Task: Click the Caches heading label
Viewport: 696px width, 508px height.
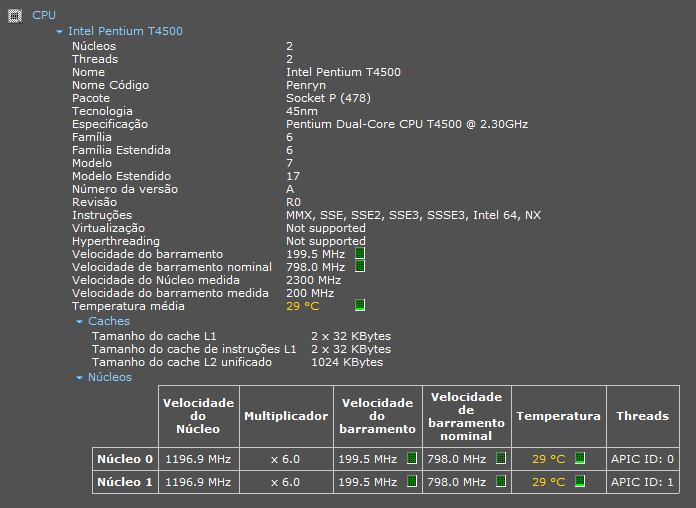Action: point(109,321)
